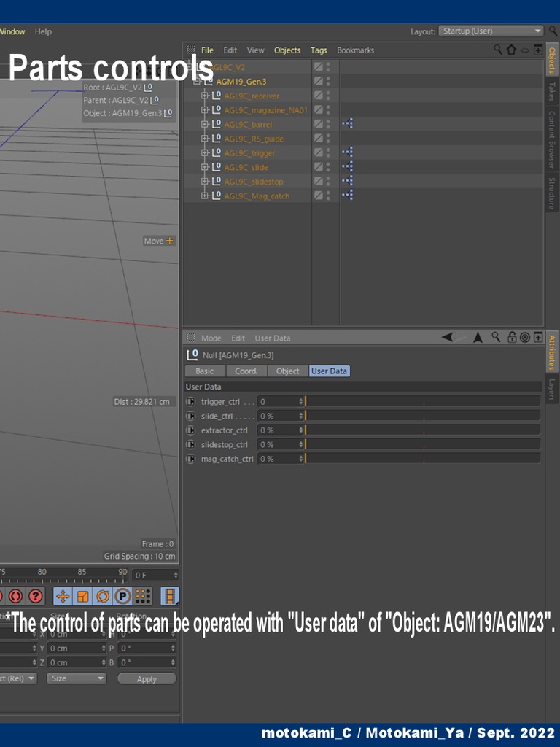
Task: Toggle the Autokeying red button
Action: tap(15, 596)
